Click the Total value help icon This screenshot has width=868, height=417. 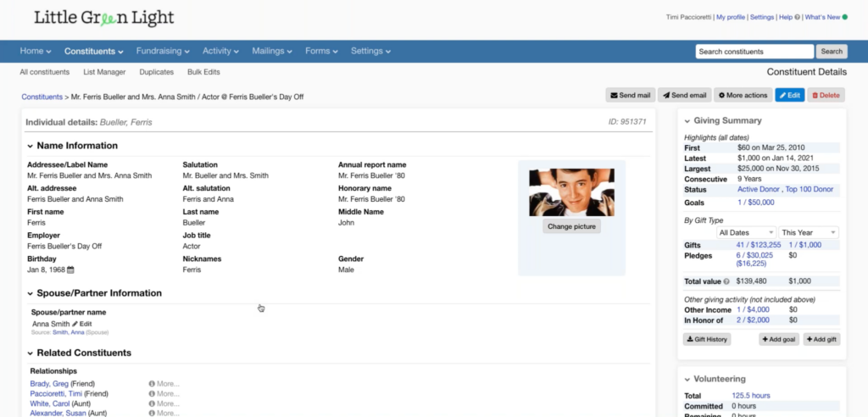pos(726,281)
